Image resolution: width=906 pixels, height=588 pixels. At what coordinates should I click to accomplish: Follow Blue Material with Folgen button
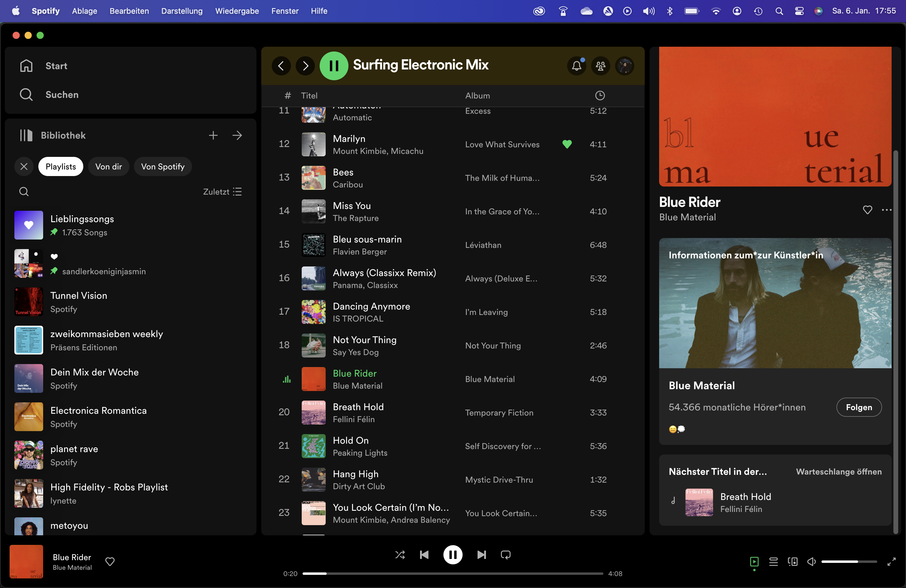coord(859,407)
